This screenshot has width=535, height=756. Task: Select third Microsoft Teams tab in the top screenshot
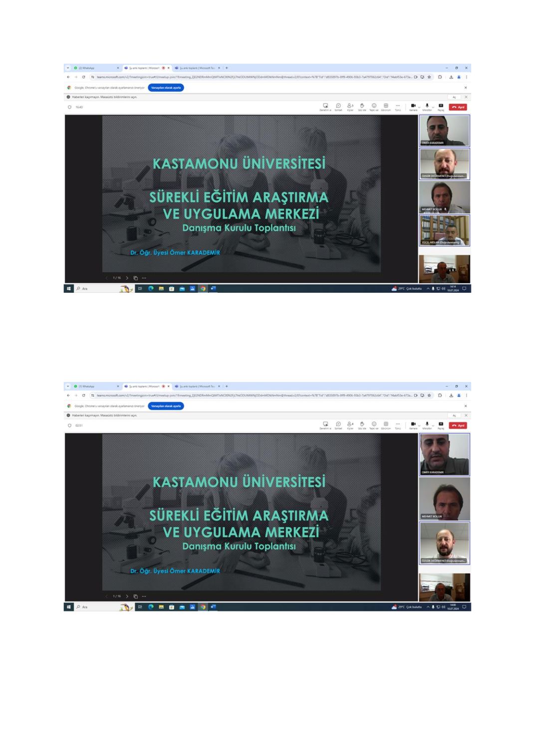[197, 68]
